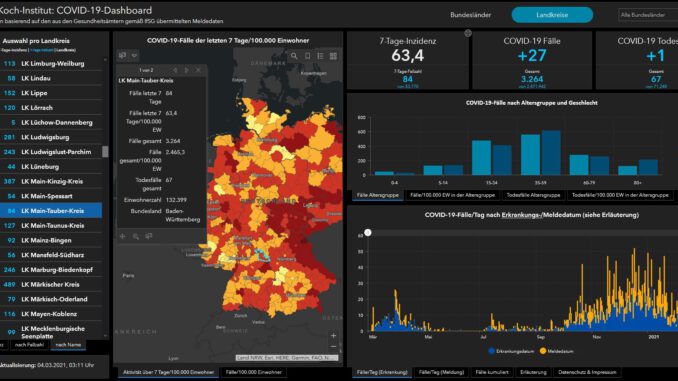Select LK Mansfeld-Südharz in the list
The height and width of the screenshot is (381, 678).
51,255
